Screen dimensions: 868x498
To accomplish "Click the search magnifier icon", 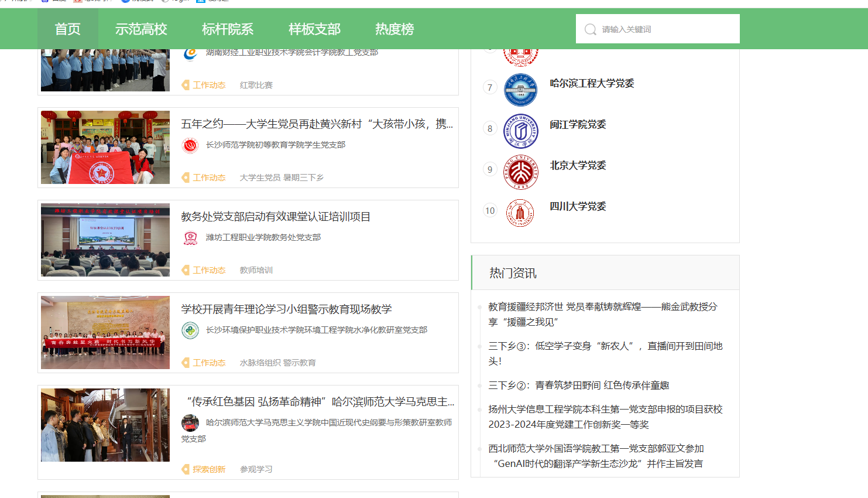I will (x=591, y=29).
